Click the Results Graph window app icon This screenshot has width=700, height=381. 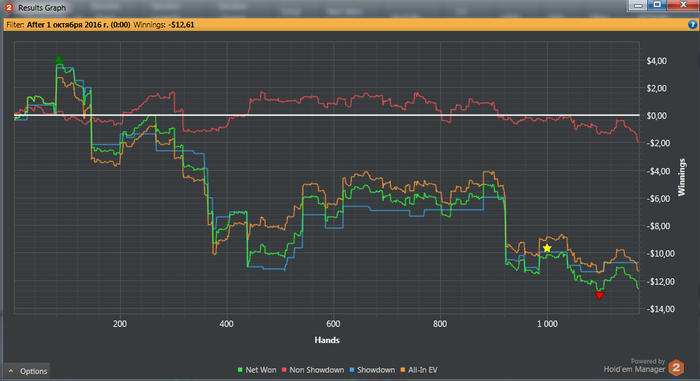8,8
